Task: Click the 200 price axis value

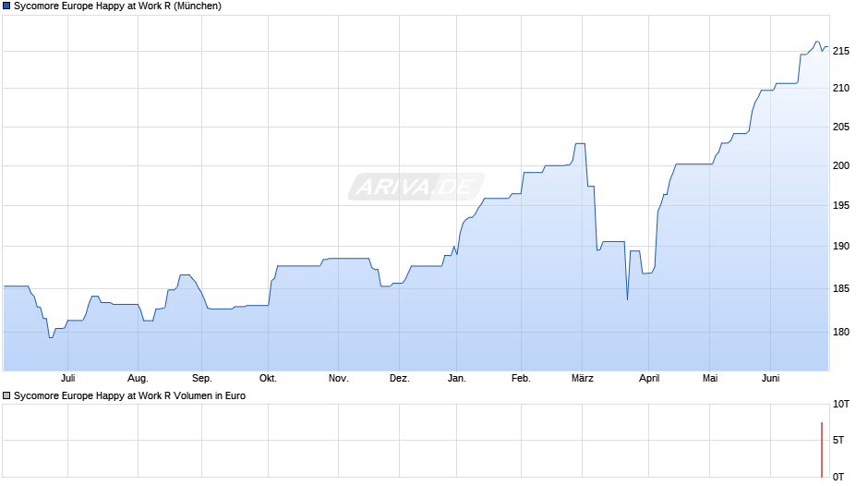Action: (x=841, y=165)
